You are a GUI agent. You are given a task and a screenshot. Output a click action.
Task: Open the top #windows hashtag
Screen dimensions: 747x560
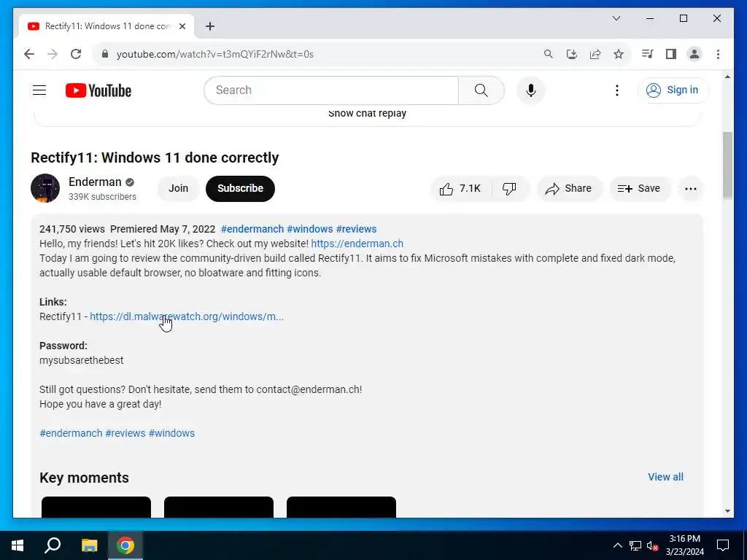click(309, 229)
